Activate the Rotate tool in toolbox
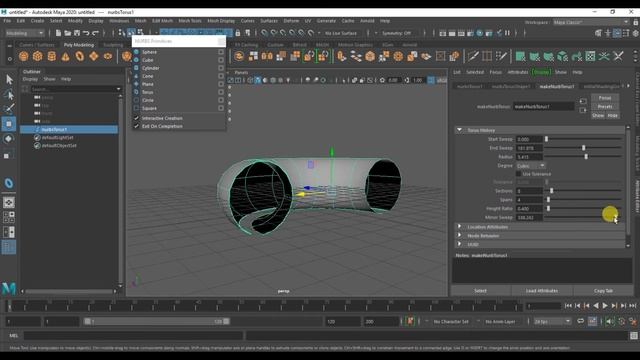This screenshot has height=360, width=640. pos(9,139)
